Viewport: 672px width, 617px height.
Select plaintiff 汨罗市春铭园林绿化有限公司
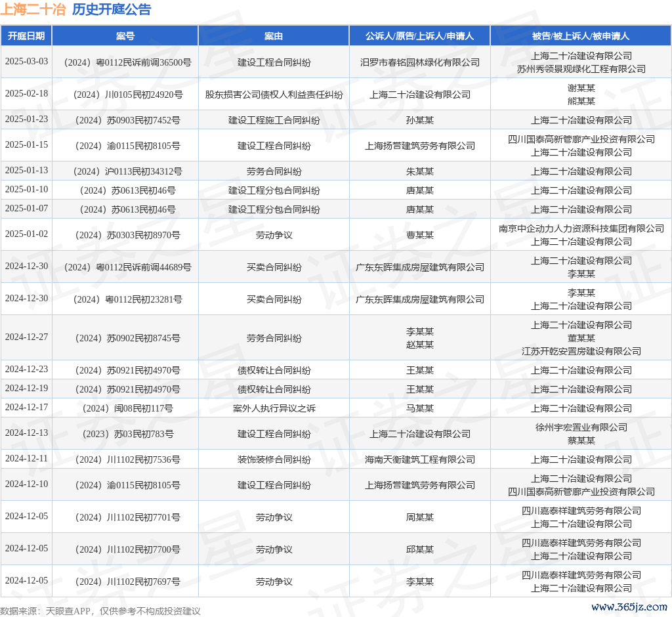419,62
